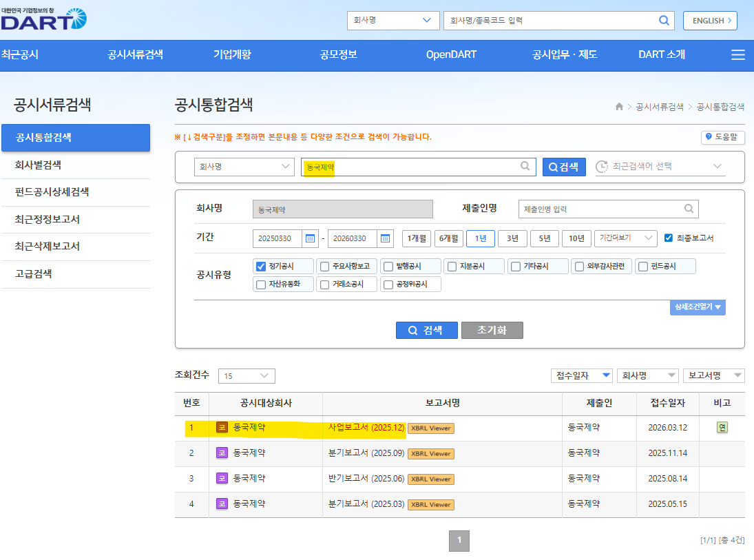This screenshot has height=560, width=754.
Task: Open 사업보고서 (2025.12) report link
Action: (x=366, y=427)
